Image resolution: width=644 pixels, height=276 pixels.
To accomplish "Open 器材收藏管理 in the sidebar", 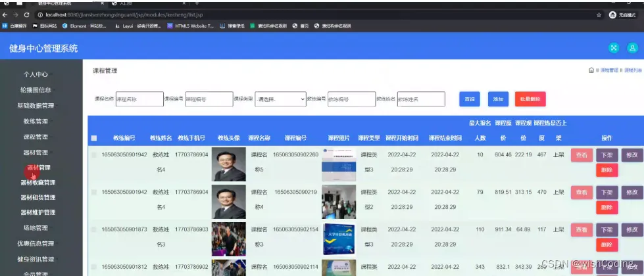I will pos(37,183).
